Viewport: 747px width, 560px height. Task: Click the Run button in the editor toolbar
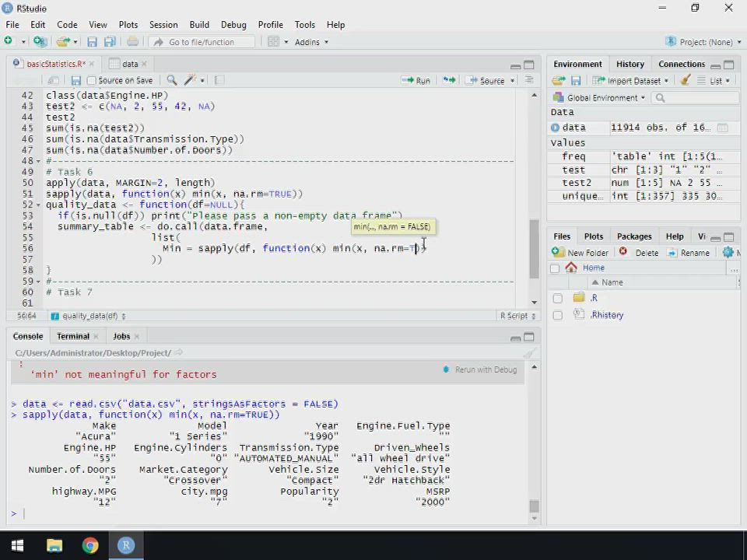tap(416, 80)
